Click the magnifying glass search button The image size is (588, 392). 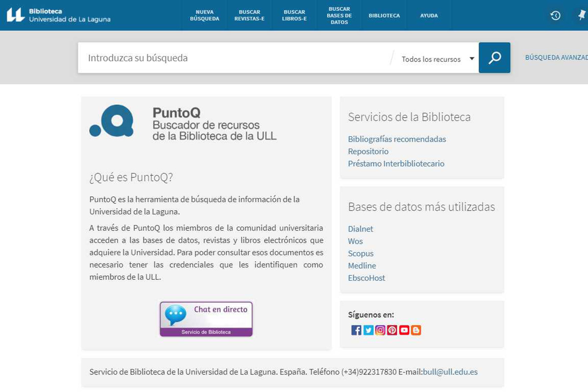click(494, 58)
